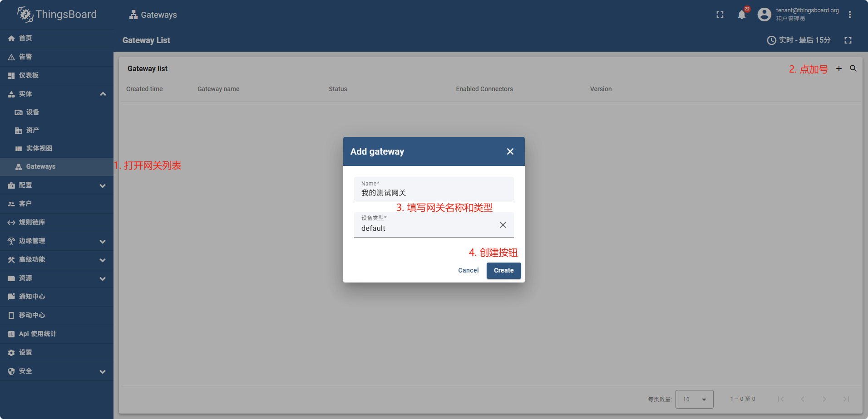Click the plus icon to add gateway
This screenshot has height=419, width=868.
click(839, 68)
